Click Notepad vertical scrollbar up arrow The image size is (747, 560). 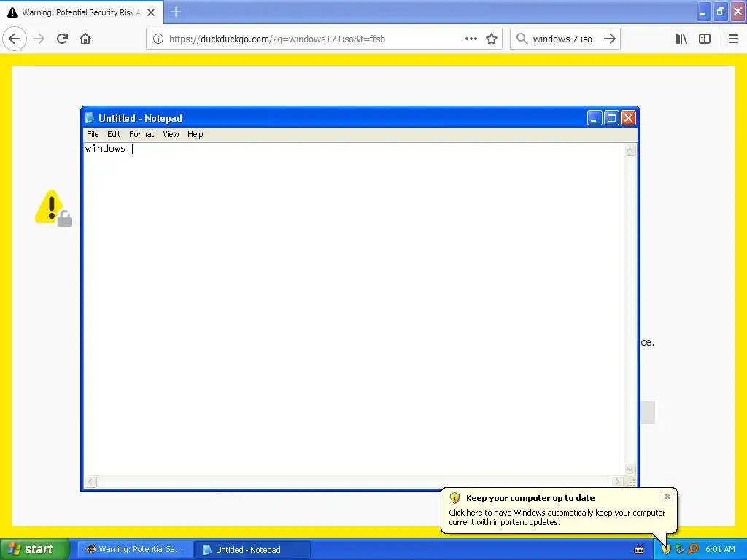(x=630, y=150)
